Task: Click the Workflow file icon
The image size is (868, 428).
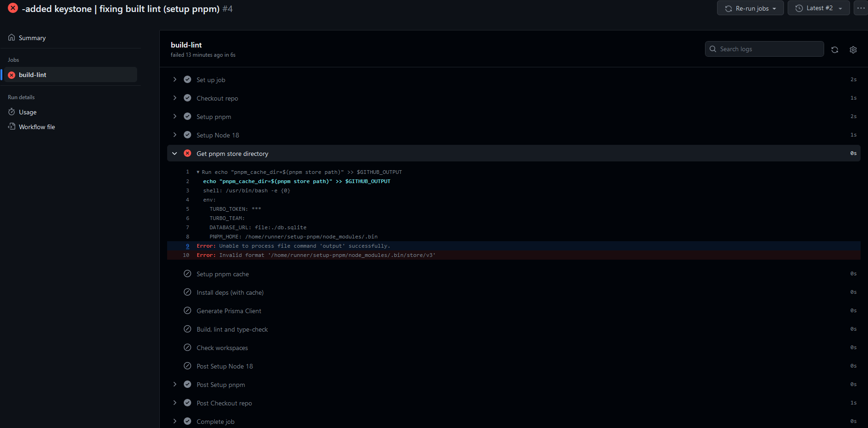Action: coord(12,126)
